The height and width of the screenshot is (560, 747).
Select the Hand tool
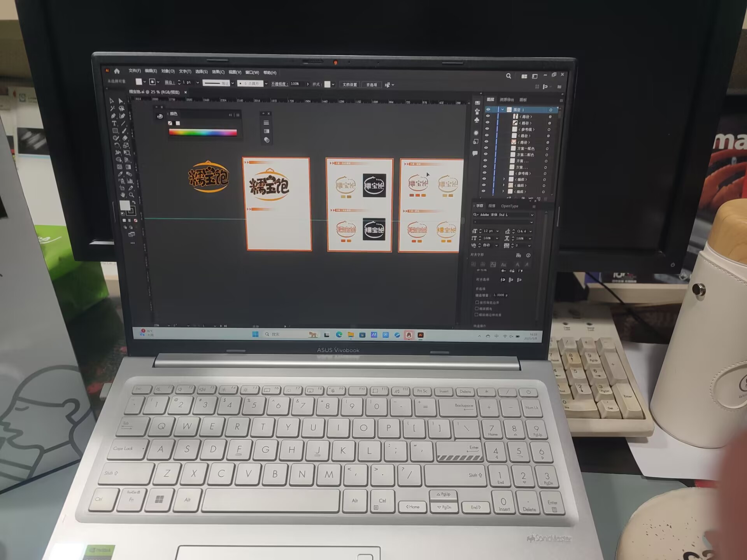[123, 195]
